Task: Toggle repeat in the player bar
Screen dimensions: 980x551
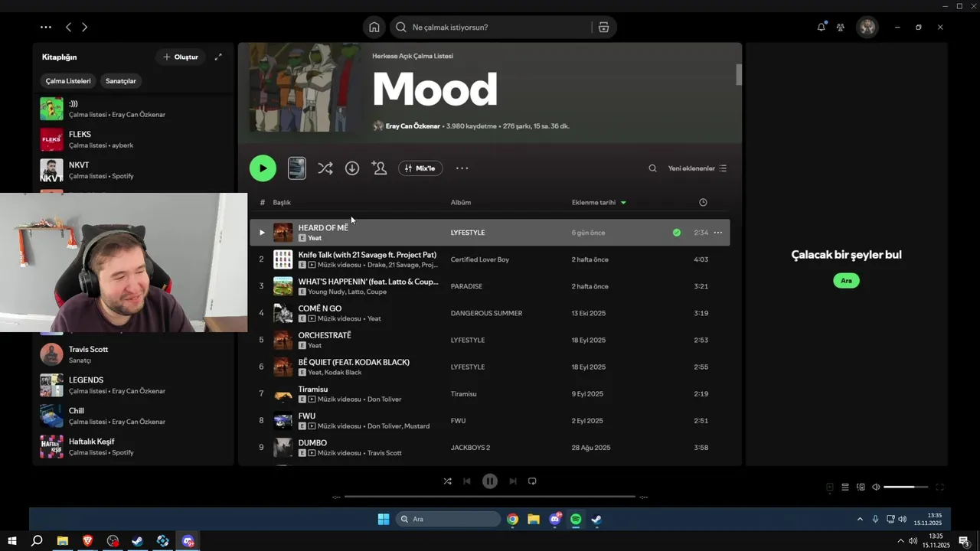Action: pos(532,481)
